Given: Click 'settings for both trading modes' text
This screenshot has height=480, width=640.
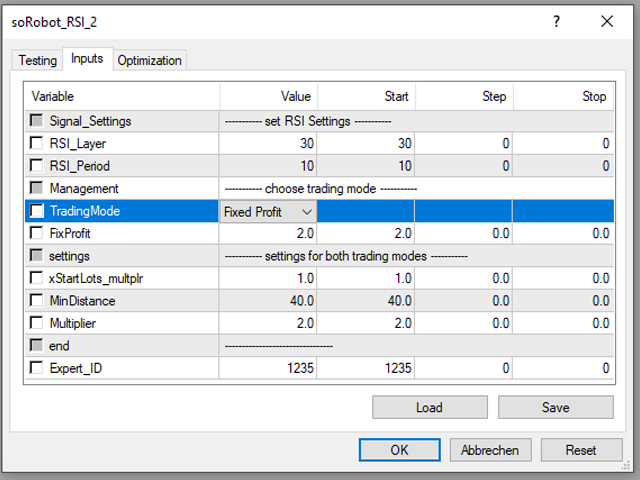Looking at the screenshot, I should point(346,256).
